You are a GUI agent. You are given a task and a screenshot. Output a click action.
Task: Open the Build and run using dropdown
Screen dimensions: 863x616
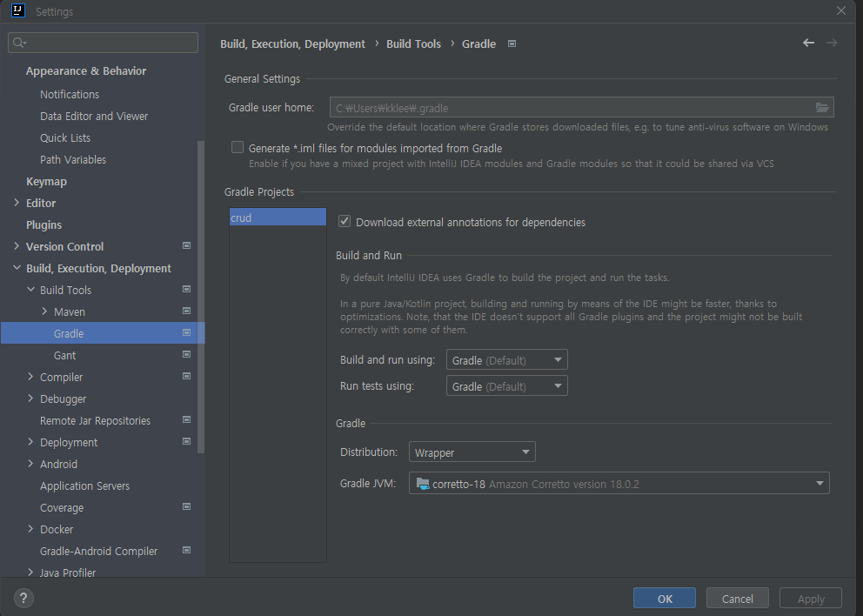click(x=507, y=359)
